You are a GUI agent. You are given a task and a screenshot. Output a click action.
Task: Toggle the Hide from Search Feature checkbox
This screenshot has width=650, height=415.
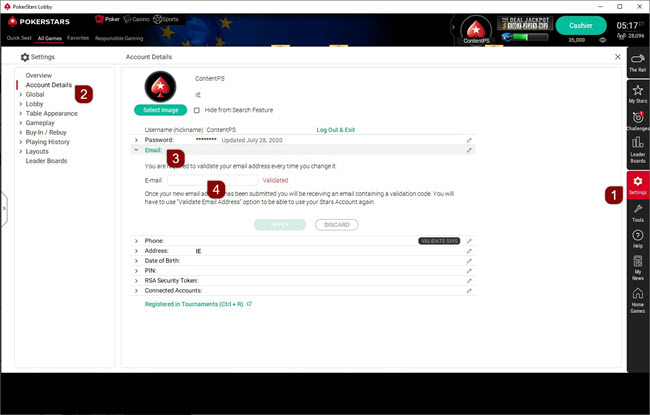click(x=197, y=110)
